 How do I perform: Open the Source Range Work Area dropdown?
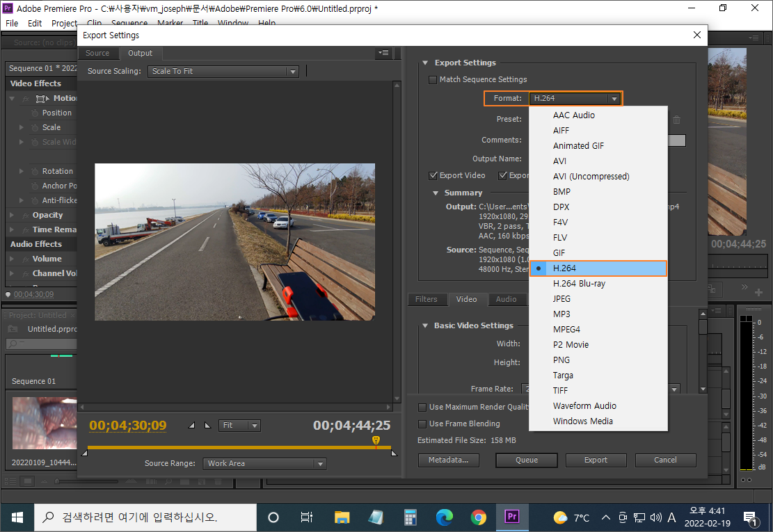coord(264,464)
